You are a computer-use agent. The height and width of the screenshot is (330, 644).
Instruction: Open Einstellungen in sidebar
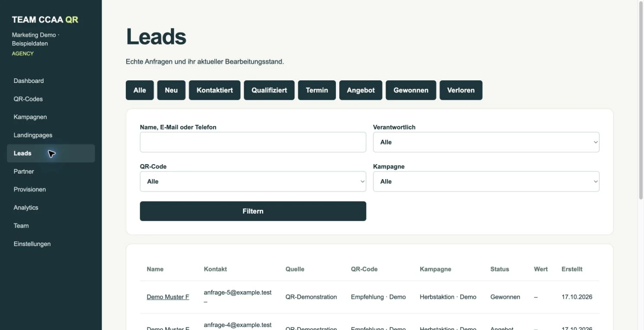pos(51,244)
